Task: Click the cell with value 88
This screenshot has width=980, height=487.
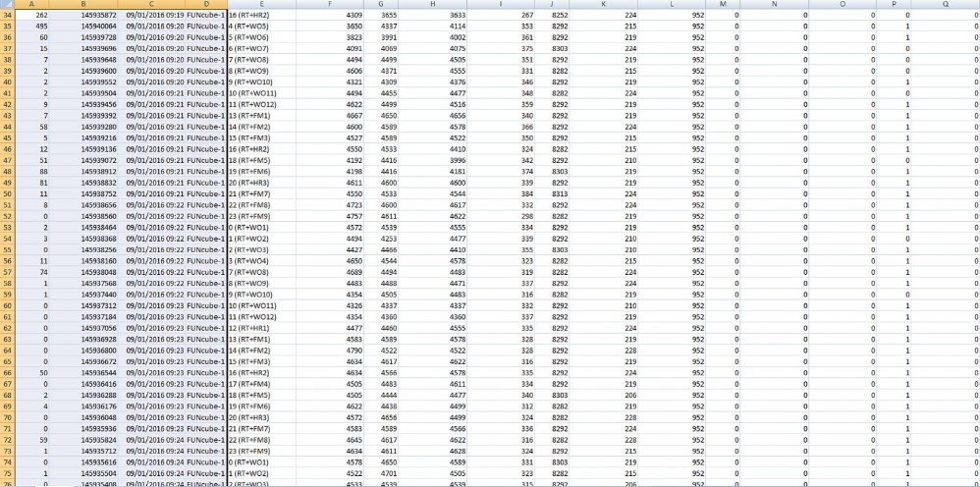Action: coord(31,171)
